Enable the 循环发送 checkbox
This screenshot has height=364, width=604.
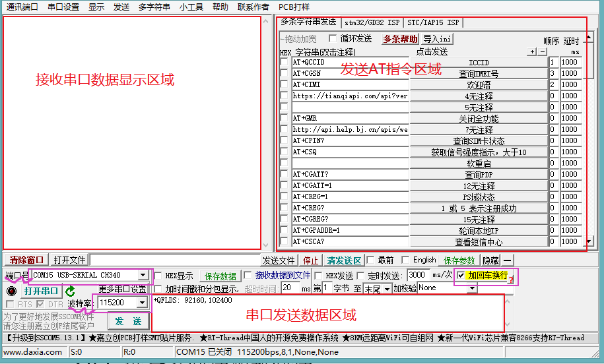(333, 38)
